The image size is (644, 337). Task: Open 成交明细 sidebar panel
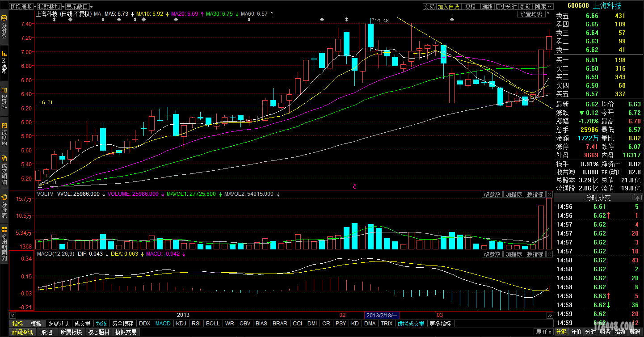pyautogui.click(x=4, y=170)
